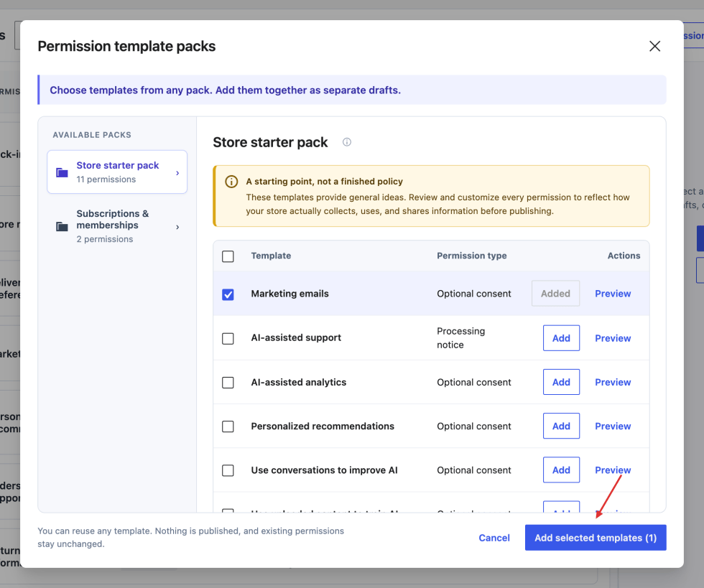Expand Subscriptions & memberships chevron
Image resolution: width=704 pixels, height=588 pixels.
pyautogui.click(x=178, y=227)
